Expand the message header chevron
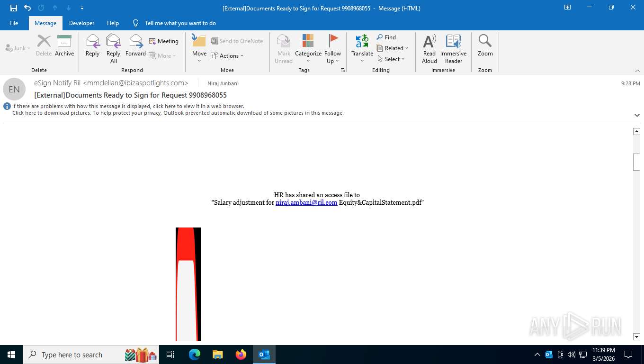This screenshot has height=364, width=644. click(x=637, y=115)
